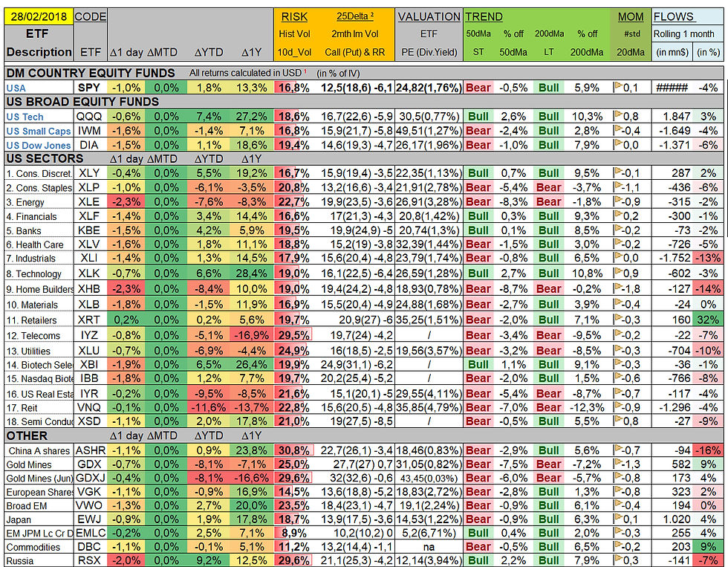This screenshot has width=728, height=567.
Task: Select the SPY flows cell showing #####
Action: pyautogui.click(x=672, y=88)
